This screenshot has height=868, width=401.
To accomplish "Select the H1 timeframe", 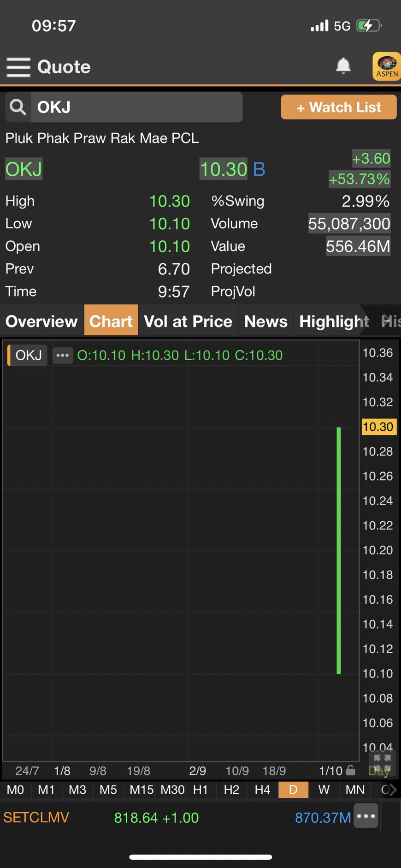I will coord(200,790).
